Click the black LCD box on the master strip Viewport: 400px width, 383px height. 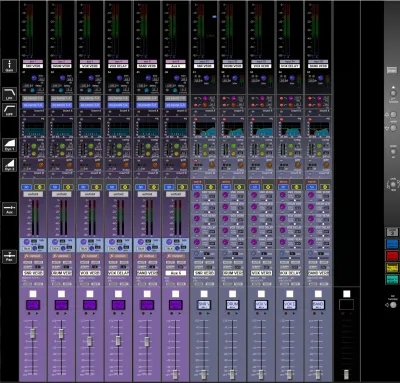(346, 305)
